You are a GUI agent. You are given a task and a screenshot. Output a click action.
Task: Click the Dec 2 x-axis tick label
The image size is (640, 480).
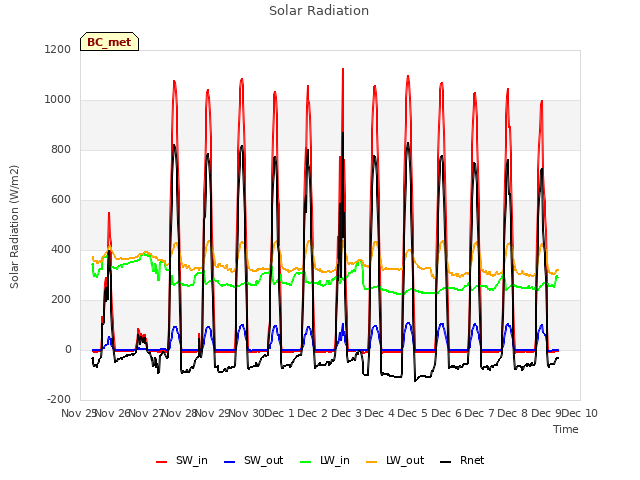pos(312,413)
